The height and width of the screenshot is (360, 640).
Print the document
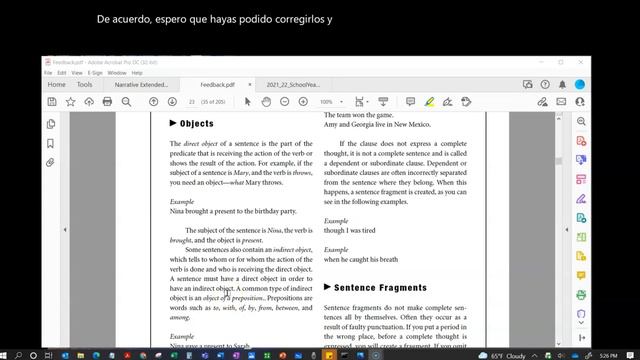(107, 102)
